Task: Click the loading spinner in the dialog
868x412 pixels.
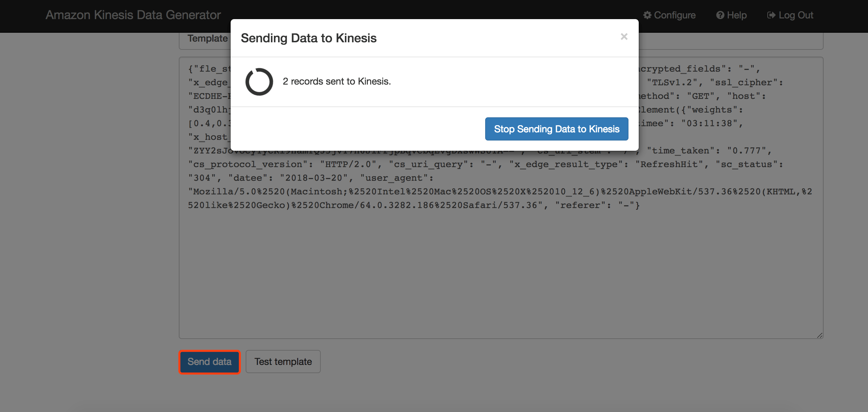Action: tap(259, 82)
